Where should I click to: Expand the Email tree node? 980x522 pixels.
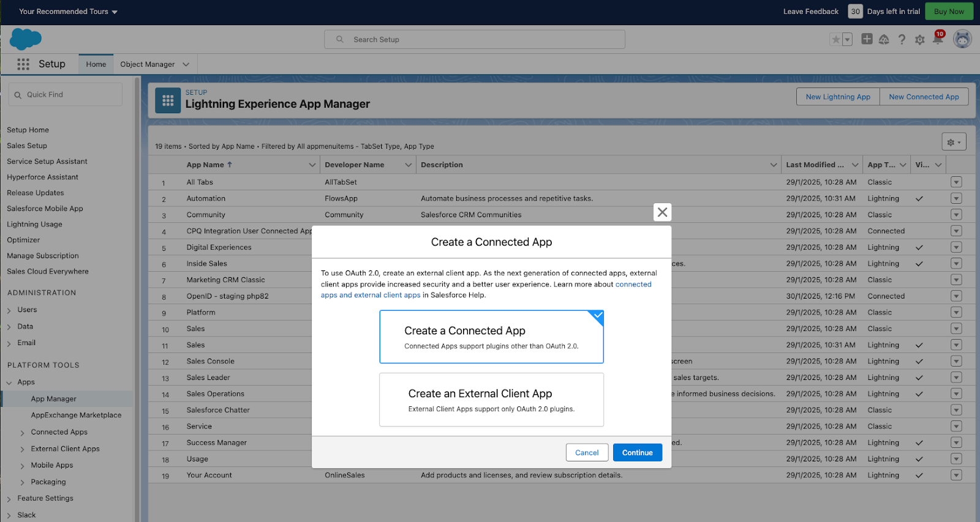(x=9, y=343)
